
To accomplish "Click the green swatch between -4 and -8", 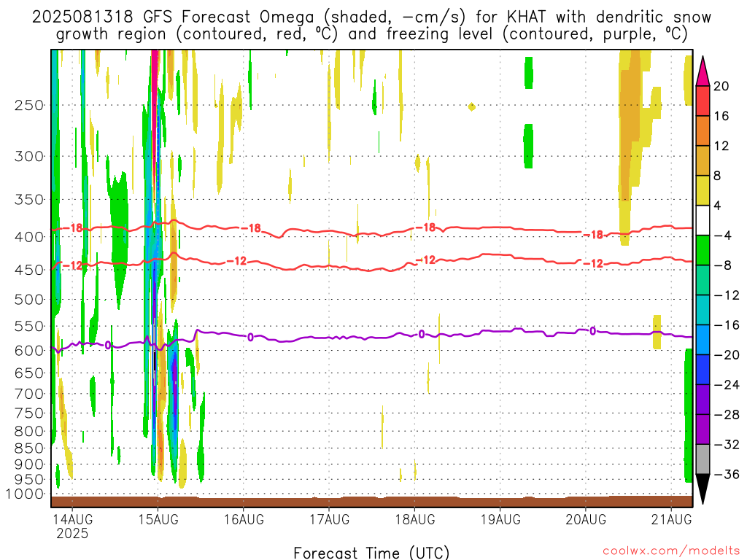I will click(x=703, y=250).
